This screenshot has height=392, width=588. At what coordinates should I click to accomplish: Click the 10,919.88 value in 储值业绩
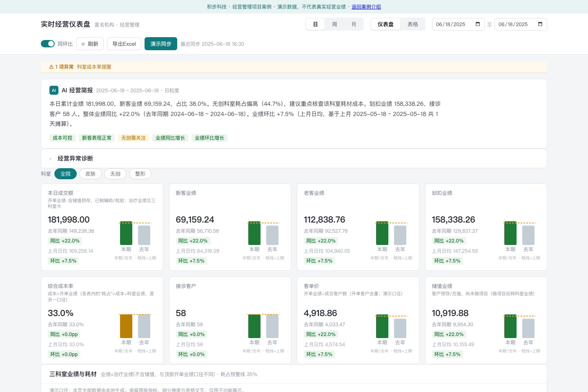450,313
